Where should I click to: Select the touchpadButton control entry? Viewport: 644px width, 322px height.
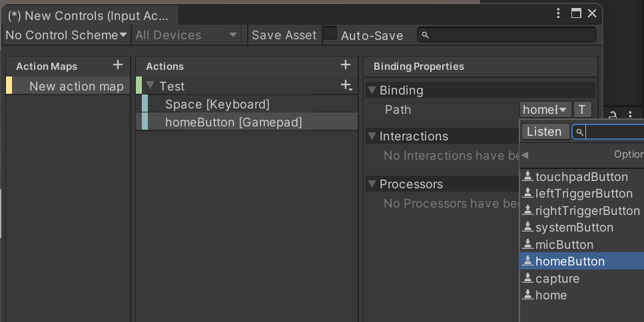581,177
